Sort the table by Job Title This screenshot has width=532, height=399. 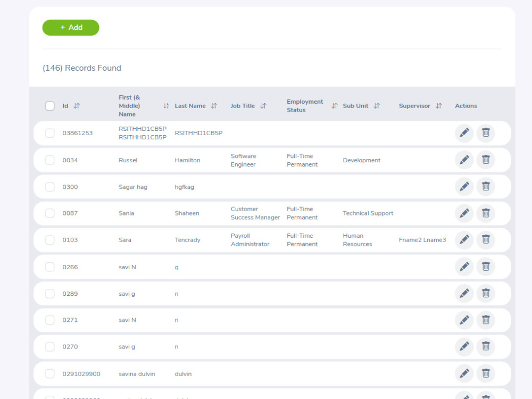coord(263,105)
